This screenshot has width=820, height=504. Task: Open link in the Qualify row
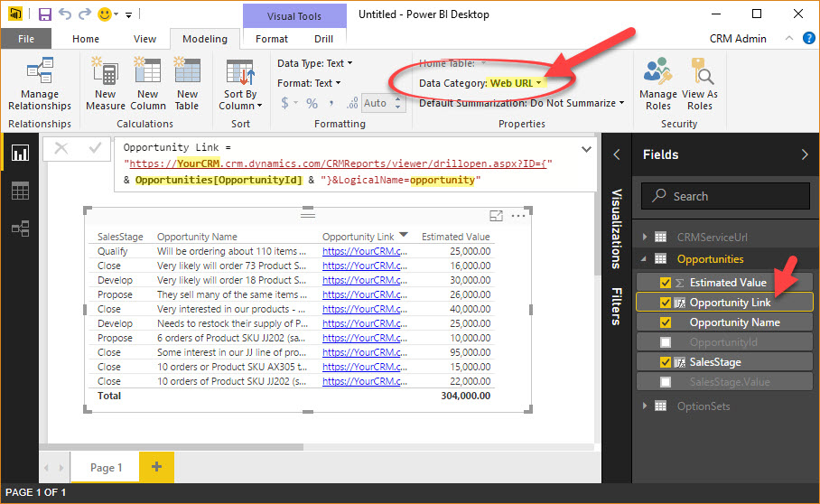[x=365, y=251]
